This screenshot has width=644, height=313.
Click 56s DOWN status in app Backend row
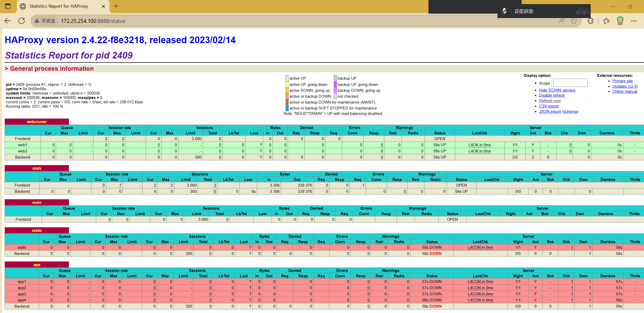tap(432, 306)
